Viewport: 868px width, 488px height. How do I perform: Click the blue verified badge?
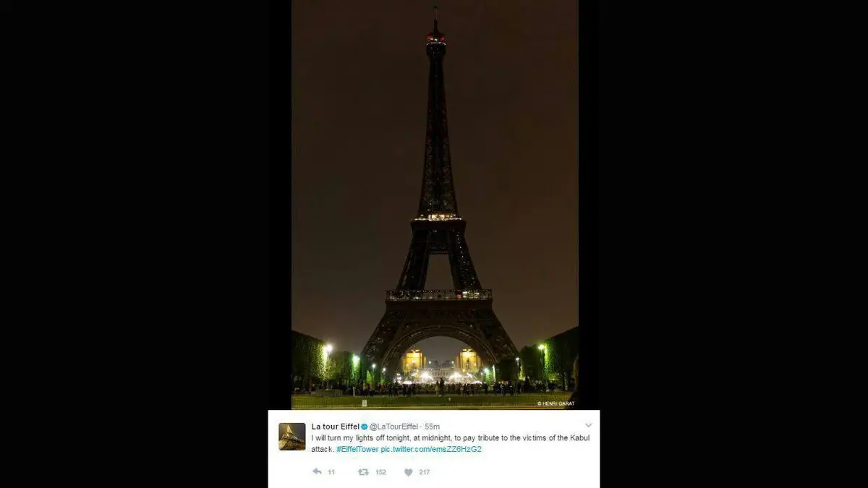[365, 427]
